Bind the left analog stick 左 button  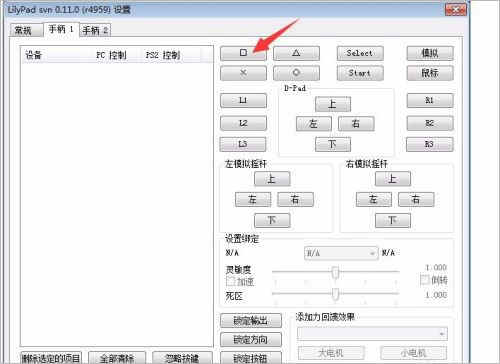tap(253, 199)
